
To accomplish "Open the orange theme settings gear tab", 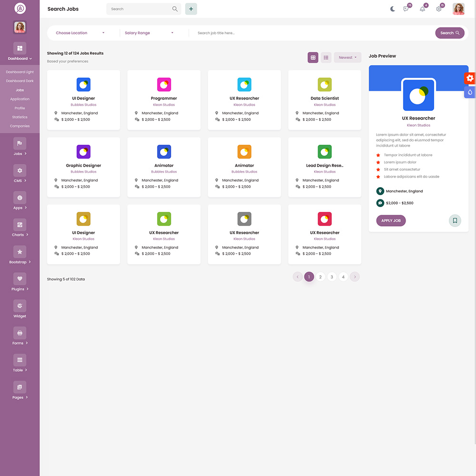I will point(470,78).
